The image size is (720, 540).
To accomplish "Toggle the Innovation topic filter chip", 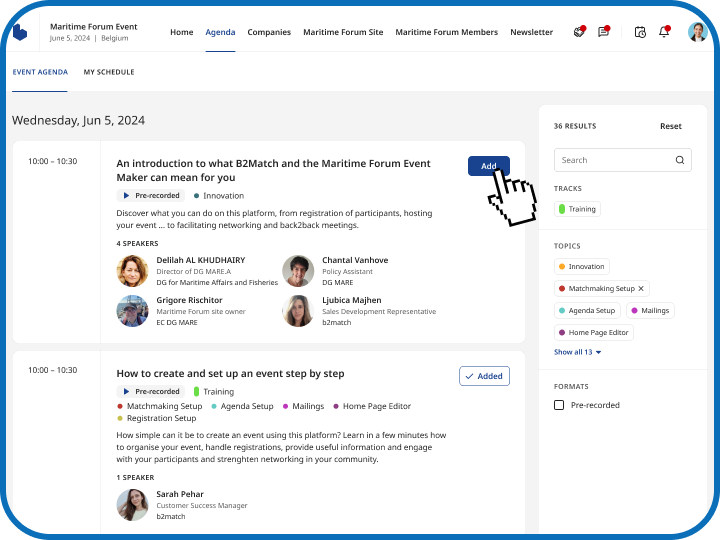I will (582, 266).
